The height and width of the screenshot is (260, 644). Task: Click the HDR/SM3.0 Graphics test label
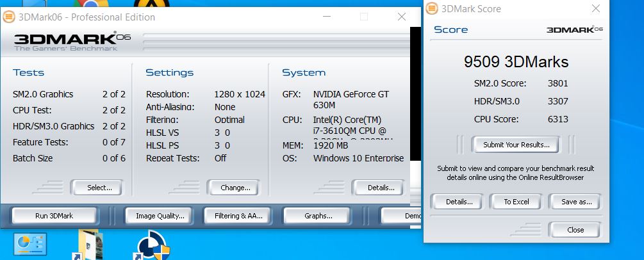click(53, 126)
